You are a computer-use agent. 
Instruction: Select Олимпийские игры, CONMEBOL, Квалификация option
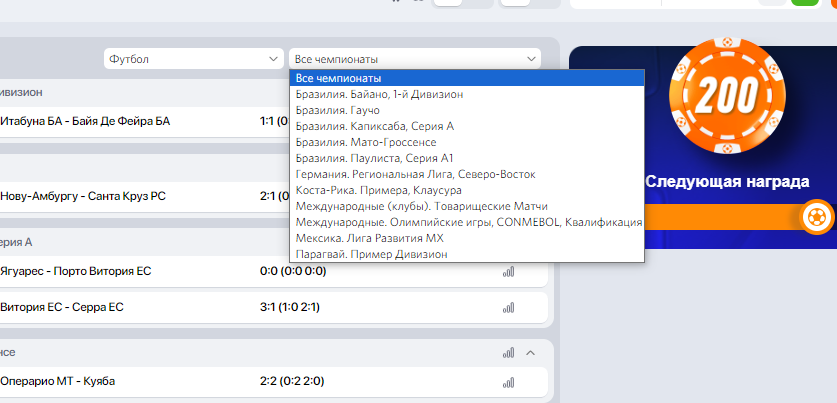467,223
